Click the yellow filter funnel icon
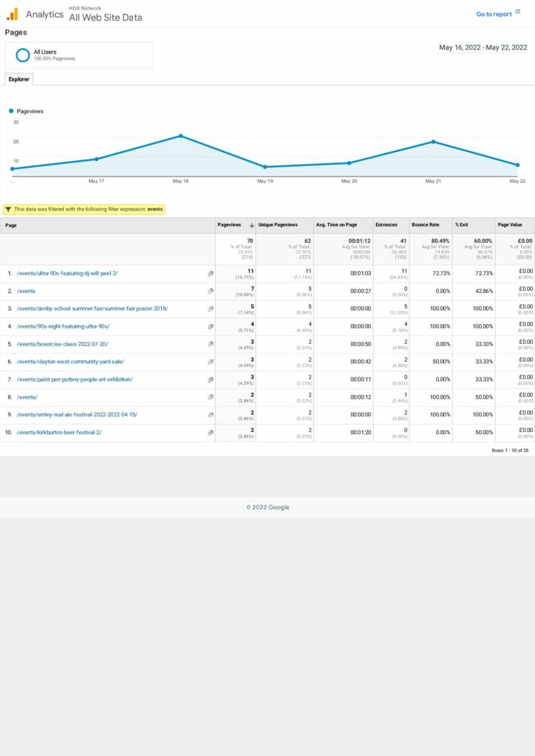 click(8, 210)
